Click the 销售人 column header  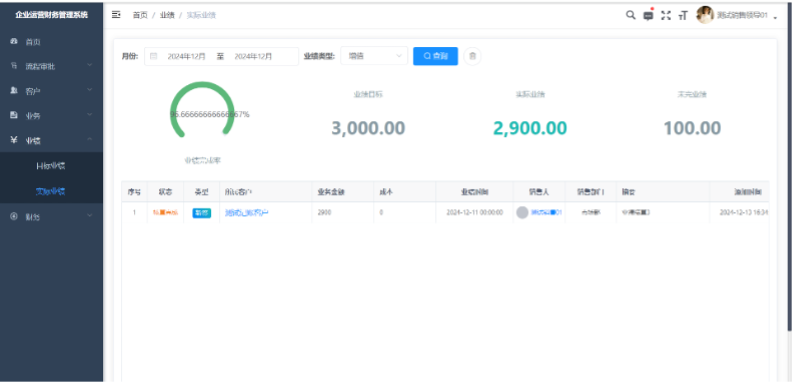(x=539, y=192)
